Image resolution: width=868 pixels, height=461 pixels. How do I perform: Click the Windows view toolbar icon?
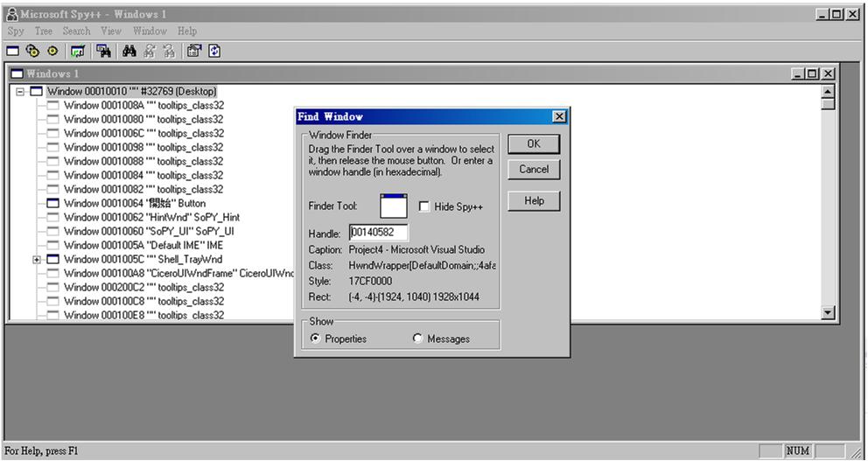[x=15, y=52]
